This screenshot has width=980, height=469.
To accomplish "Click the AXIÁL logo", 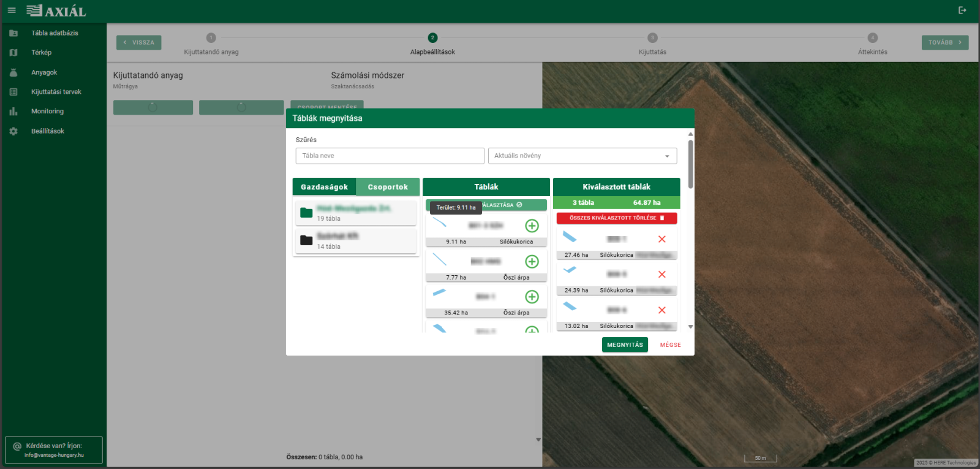I will (x=56, y=11).
